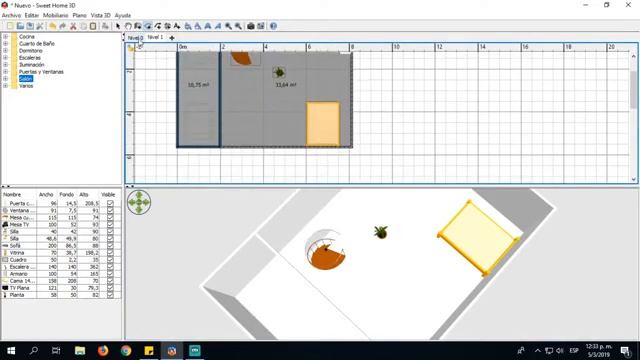
Task: Open Firefox from the Windows taskbar
Action: point(103,351)
